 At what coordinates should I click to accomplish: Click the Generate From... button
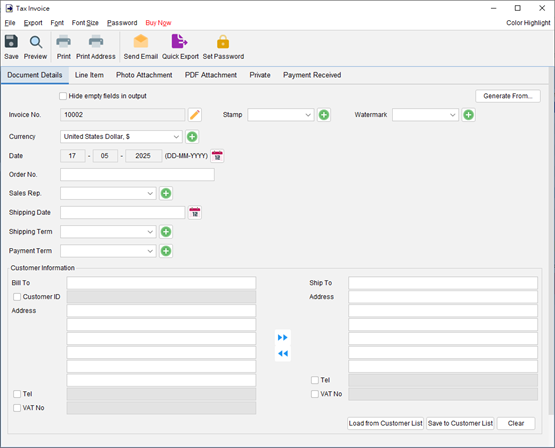coord(508,96)
